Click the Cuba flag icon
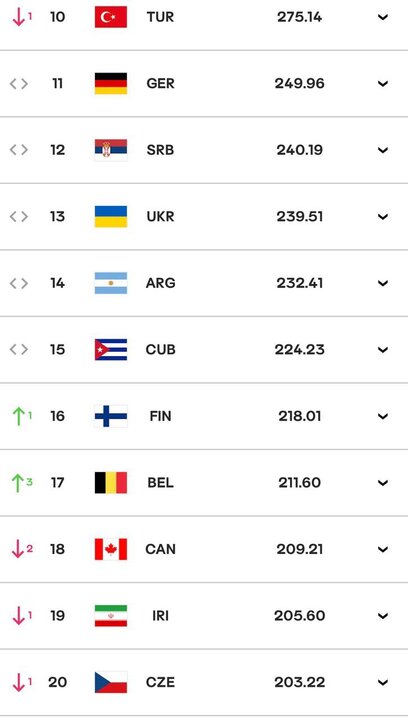Screen dimensions: 408x720 111,349
